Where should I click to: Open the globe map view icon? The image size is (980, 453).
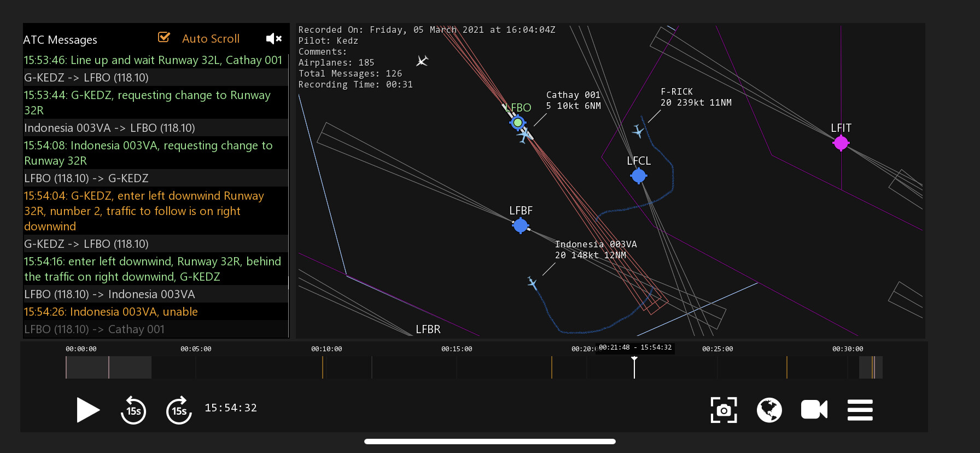(x=769, y=410)
